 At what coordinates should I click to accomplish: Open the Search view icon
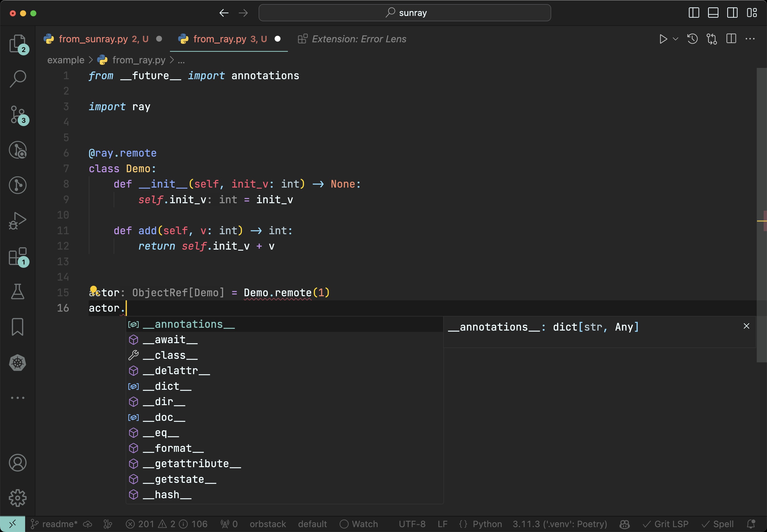[x=17, y=79]
